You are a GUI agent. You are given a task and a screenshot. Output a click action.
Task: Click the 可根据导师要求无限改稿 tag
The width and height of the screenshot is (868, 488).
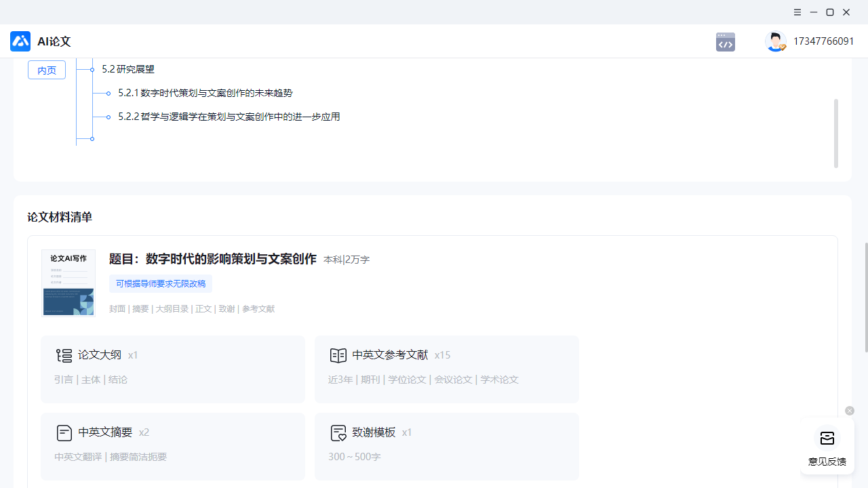pos(160,283)
